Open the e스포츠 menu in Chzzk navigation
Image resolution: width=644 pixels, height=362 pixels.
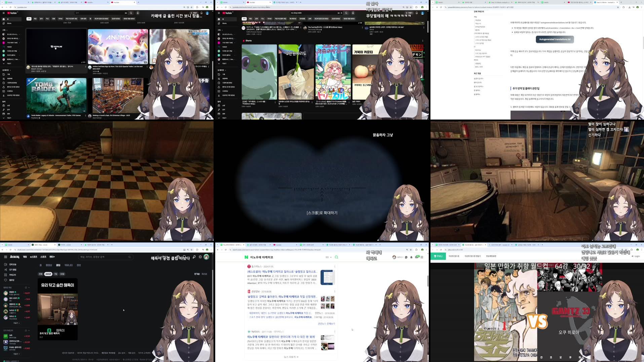click(34, 257)
